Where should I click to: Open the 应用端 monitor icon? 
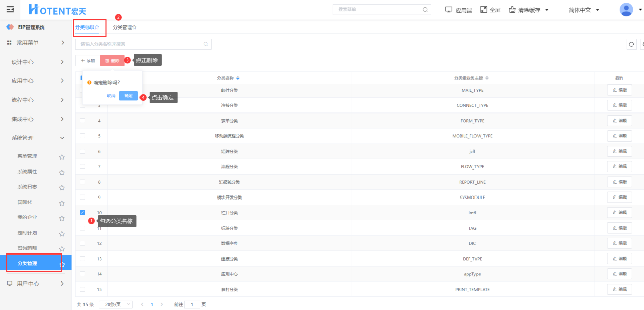(x=449, y=10)
